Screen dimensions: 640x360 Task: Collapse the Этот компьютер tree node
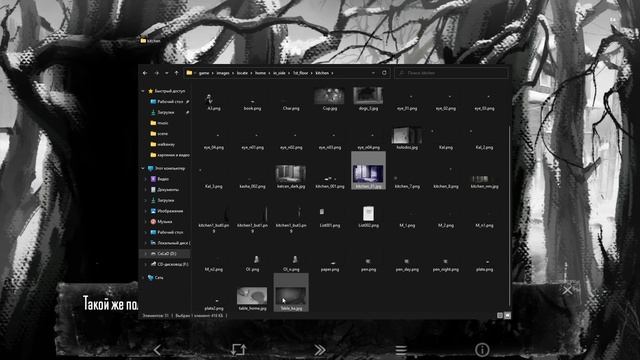point(143,168)
